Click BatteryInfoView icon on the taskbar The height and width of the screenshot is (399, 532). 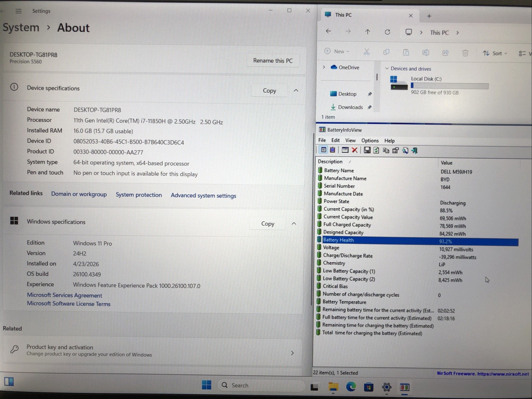coord(404,387)
